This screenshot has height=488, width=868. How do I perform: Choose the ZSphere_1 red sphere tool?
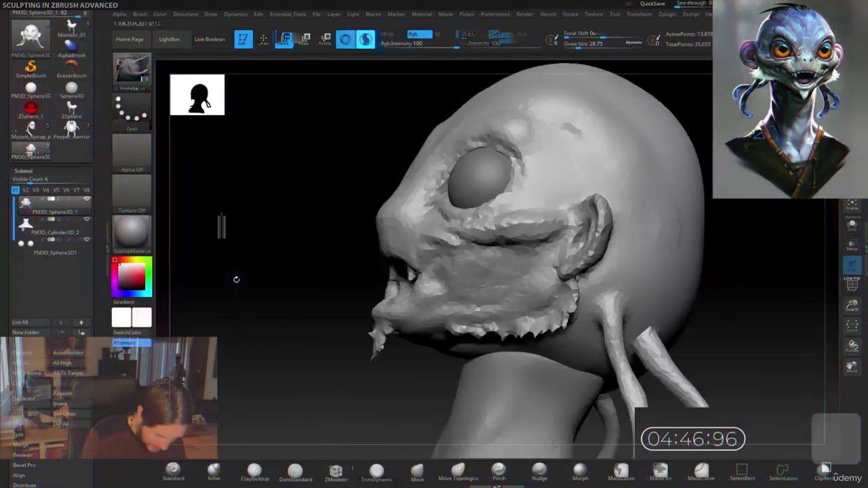(31, 110)
